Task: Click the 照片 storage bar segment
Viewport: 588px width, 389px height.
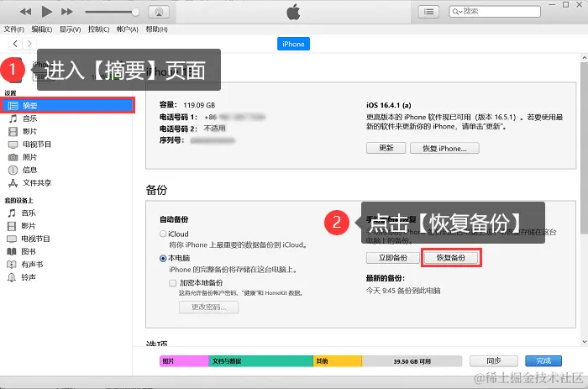Action: pos(184,361)
